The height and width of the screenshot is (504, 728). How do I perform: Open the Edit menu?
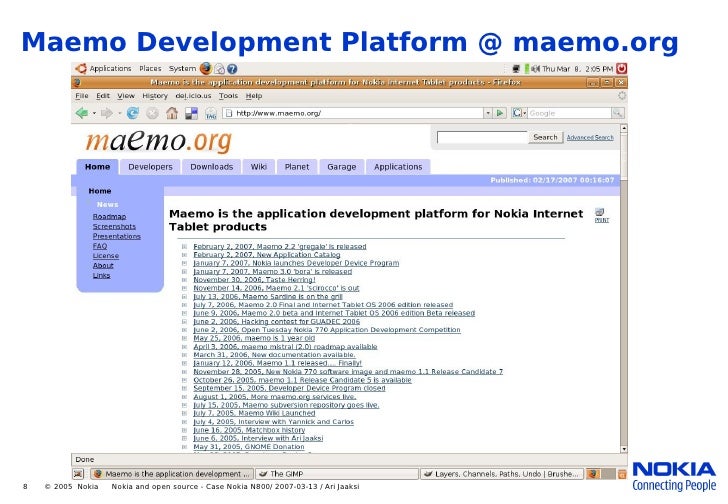(103, 96)
